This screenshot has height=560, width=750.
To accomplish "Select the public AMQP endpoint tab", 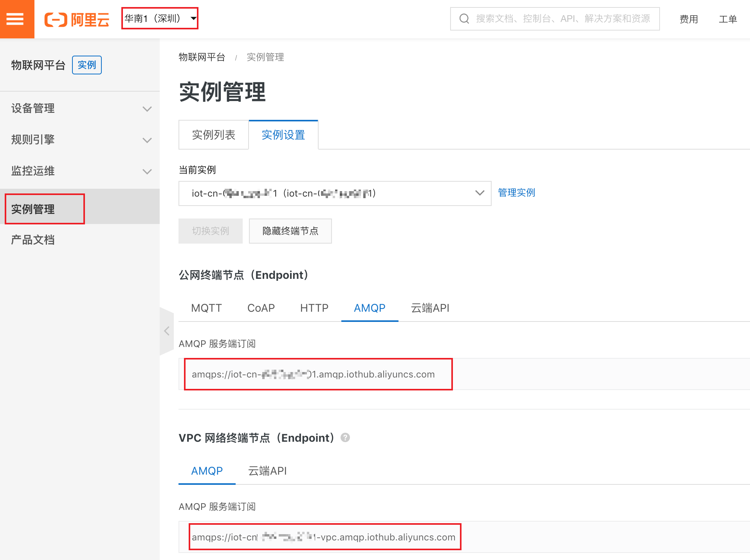I will point(370,308).
